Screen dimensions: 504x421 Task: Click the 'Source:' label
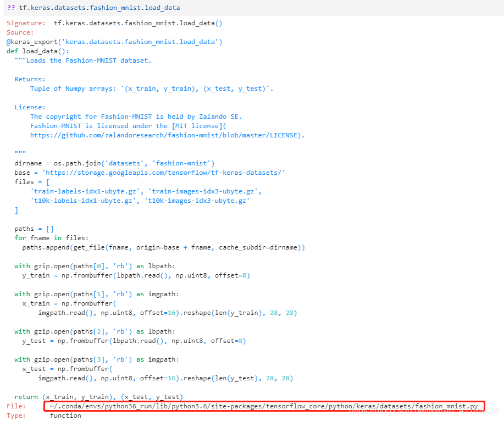pyautogui.click(x=20, y=32)
